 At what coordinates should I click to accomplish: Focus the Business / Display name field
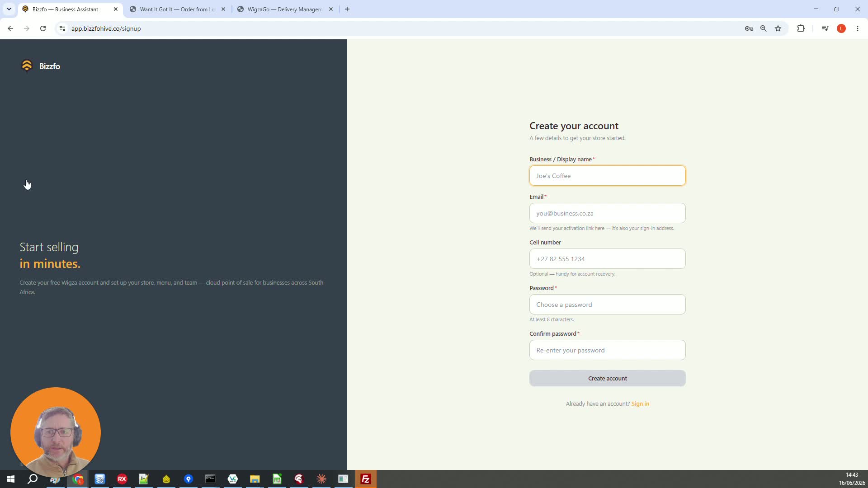click(607, 176)
